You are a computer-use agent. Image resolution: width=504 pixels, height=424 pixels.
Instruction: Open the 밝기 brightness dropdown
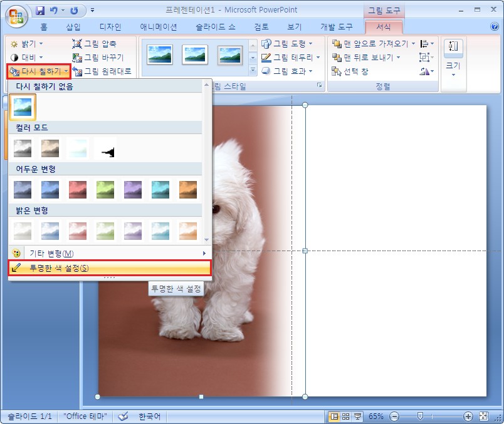click(x=26, y=44)
